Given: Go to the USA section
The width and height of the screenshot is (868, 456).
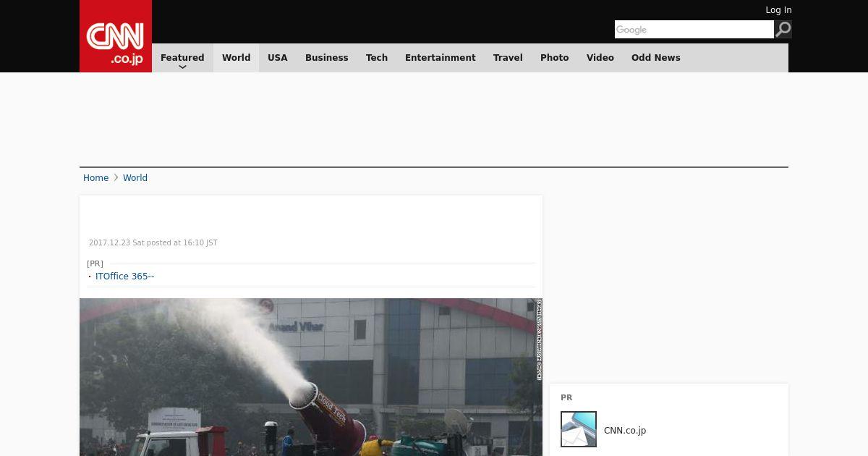Looking at the screenshot, I should 278,58.
